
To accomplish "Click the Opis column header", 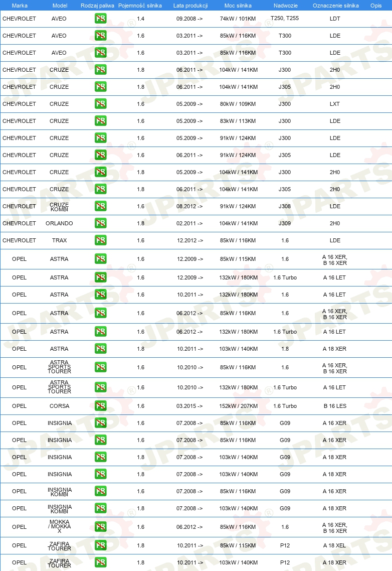I will click(x=376, y=6).
